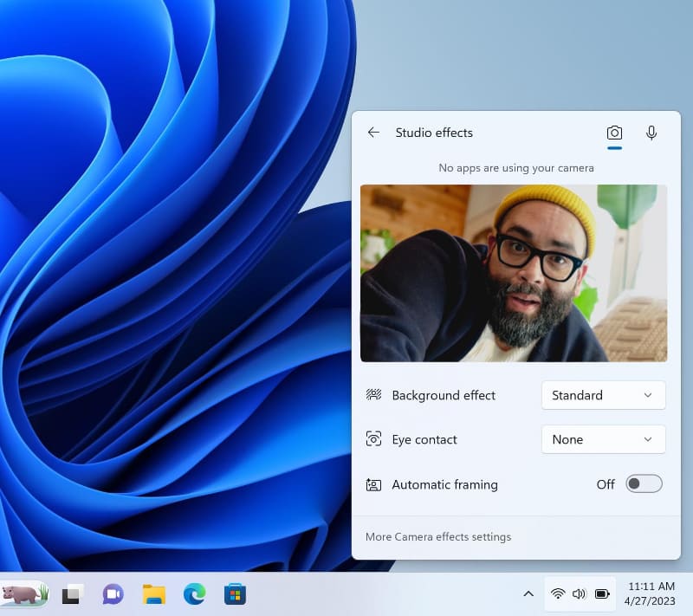Check the battery icon in the system tray
The height and width of the screenshot is (616, 693).
(x=601, y=593)
